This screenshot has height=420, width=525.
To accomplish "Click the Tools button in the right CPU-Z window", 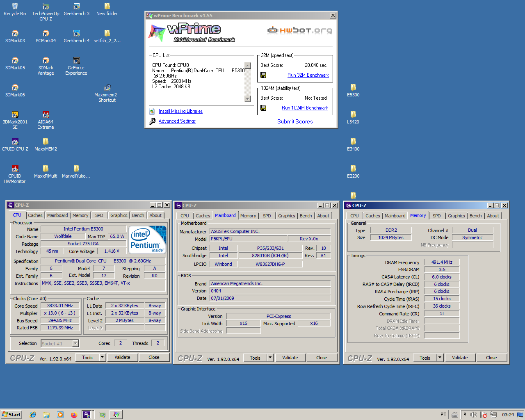I will click(x=425, y=358).
